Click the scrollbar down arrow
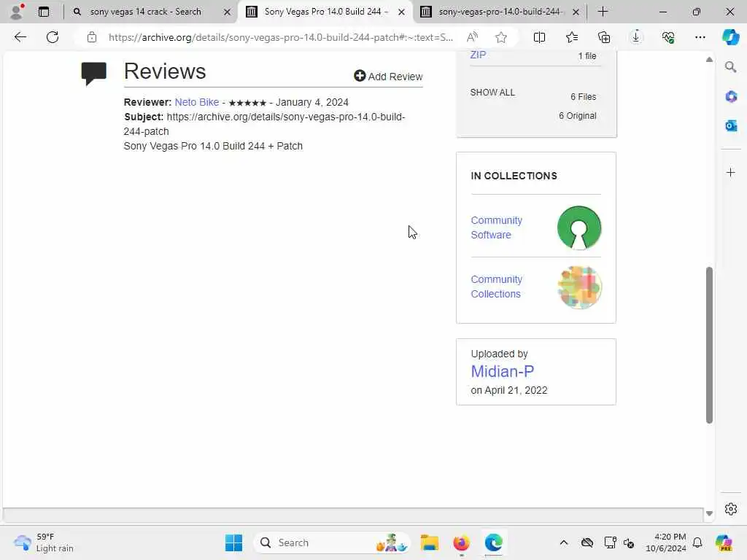Image resolution: width=747 pixels, height=560 pixels. (709, 513)
